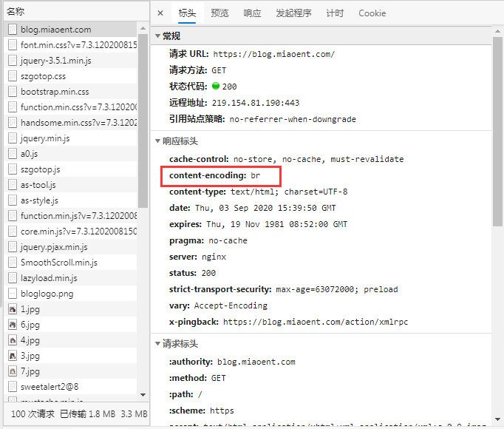Click the szgotop.css file icon
Image resolution: width=504 pixels, height=429 pixels.
[x=13, y=76]
